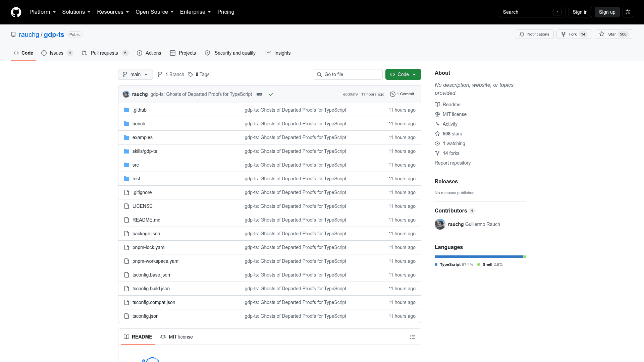Go to the GitHub home logo
The height and width of the screenshot is (362, 644).
pyautogui.click(x=16, y=12)
